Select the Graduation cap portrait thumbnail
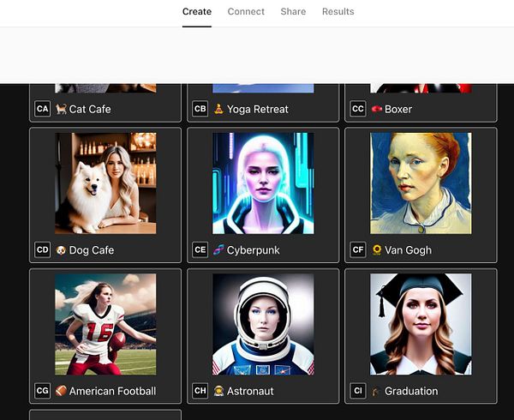The width and height of the screenshot is (514, 420). coord(421,324)
